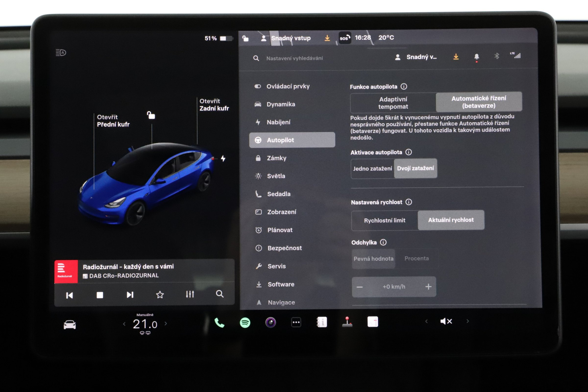Tap the auto headlight indicator icon
Image resolution: width=588 pixels, height=392 pixels.
click(x=61, y=53)
